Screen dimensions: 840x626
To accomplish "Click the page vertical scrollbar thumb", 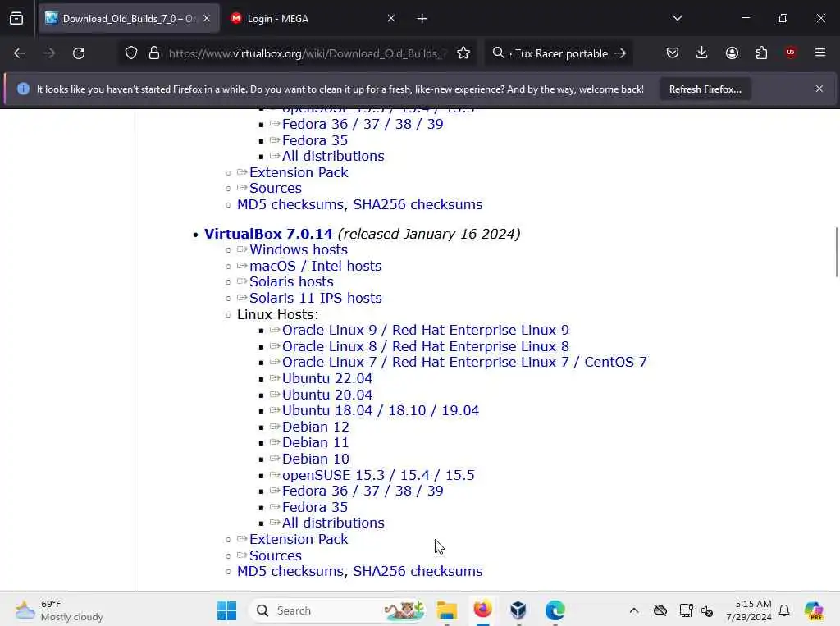I will pos(836,252).
